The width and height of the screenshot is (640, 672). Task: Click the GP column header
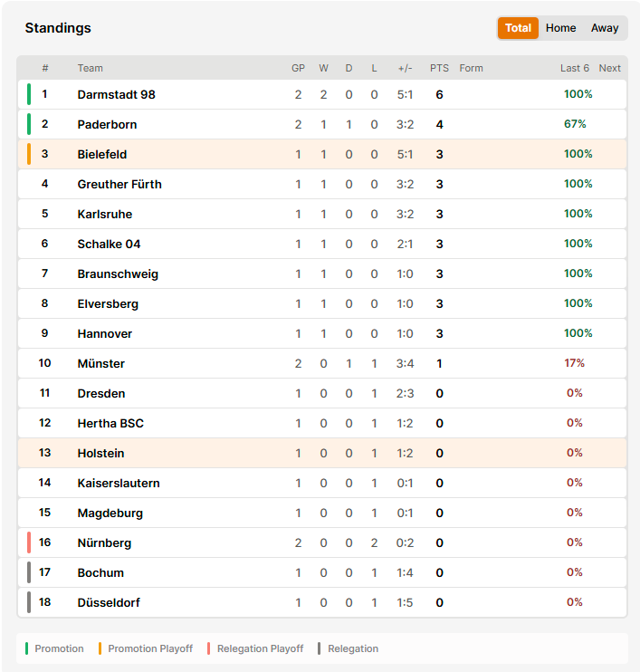point(298,68)
